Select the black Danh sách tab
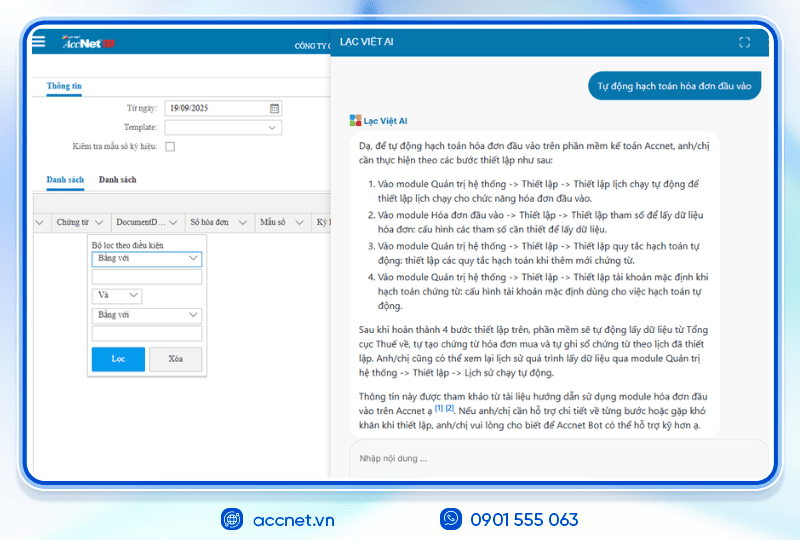Screen dimensions: 800x540 pos(117,180)
